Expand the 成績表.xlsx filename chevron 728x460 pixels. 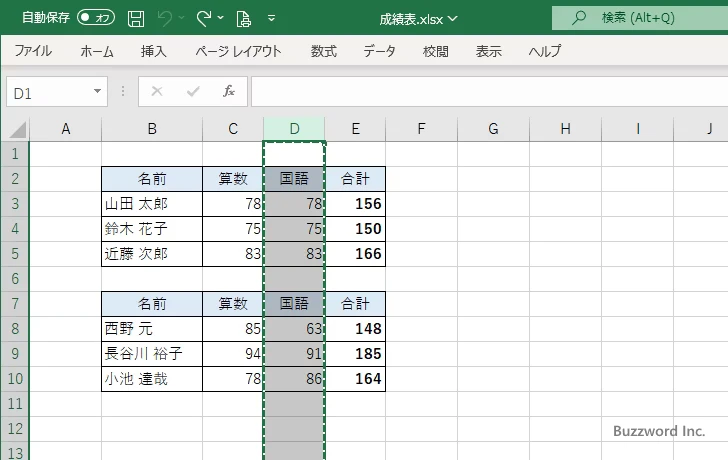453,19
